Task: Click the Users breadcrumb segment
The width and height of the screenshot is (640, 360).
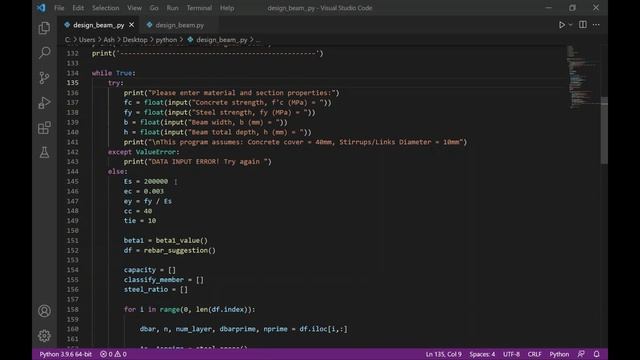Action: (x=87, y=40)
